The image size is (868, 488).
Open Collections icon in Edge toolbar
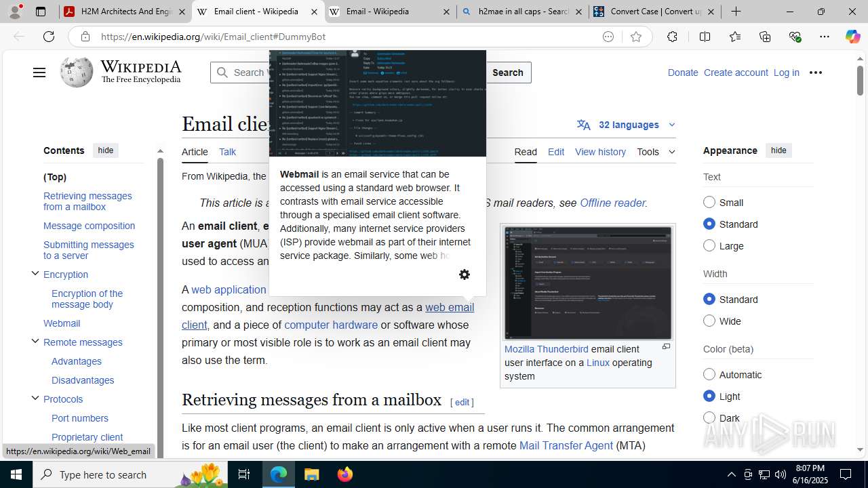(x=765, y=37)
